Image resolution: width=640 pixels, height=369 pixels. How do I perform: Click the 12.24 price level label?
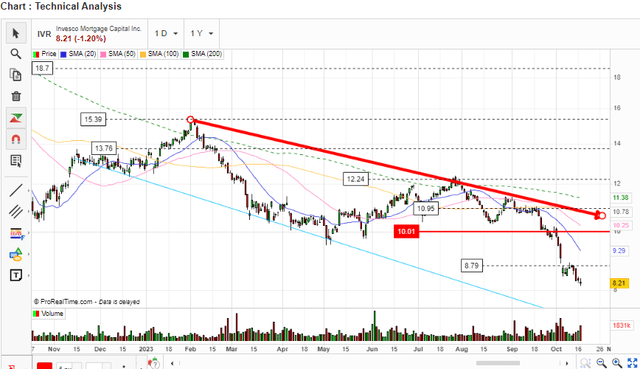(x=356, y=179)
